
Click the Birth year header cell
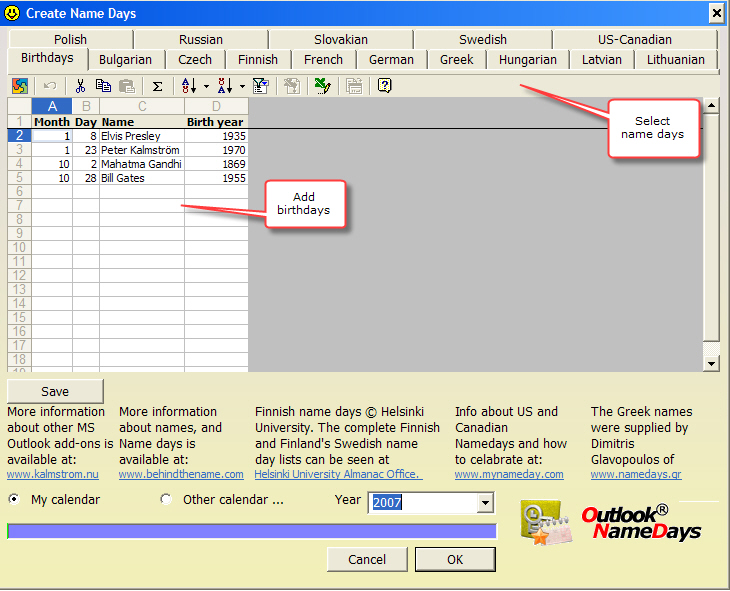[x=216, y=122]
